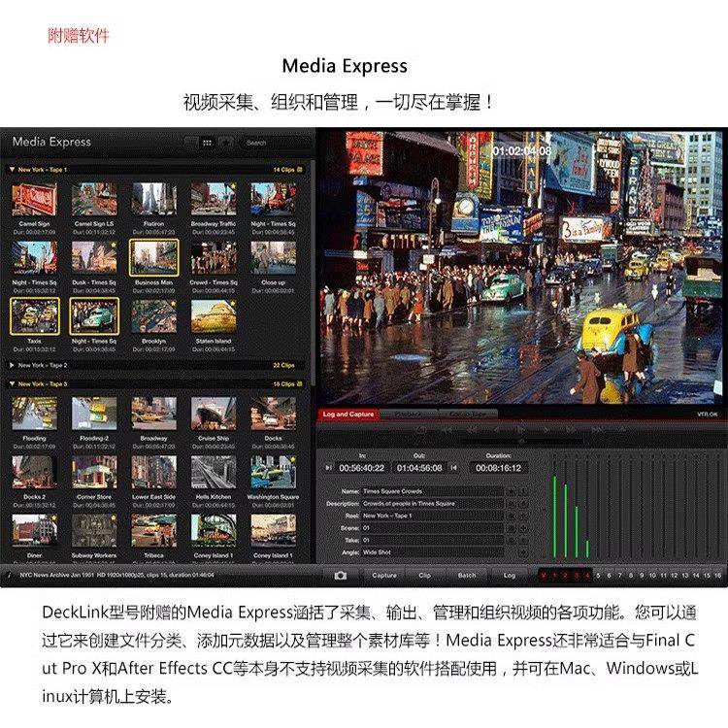Click the favorite star on Diner clip
Image resolution: width=728 pixels, height=728 pixels.
(x=54, y=517)
